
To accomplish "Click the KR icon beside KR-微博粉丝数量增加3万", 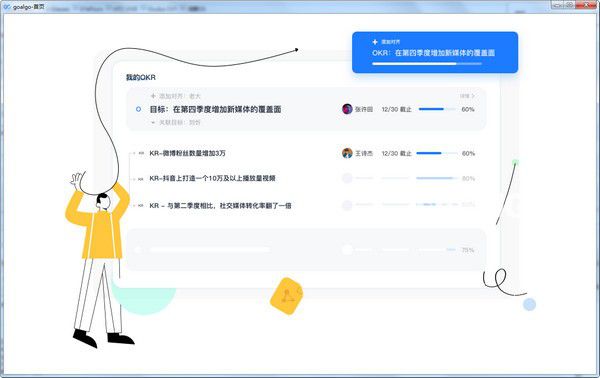I will pyautogui.click(x=141, y=153).
